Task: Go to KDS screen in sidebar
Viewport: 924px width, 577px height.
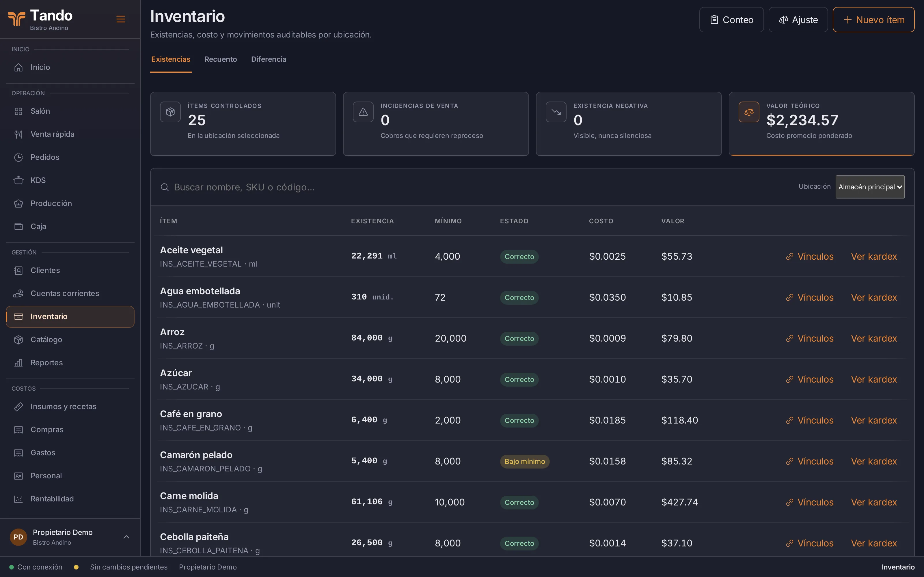Action: point(70,180)
